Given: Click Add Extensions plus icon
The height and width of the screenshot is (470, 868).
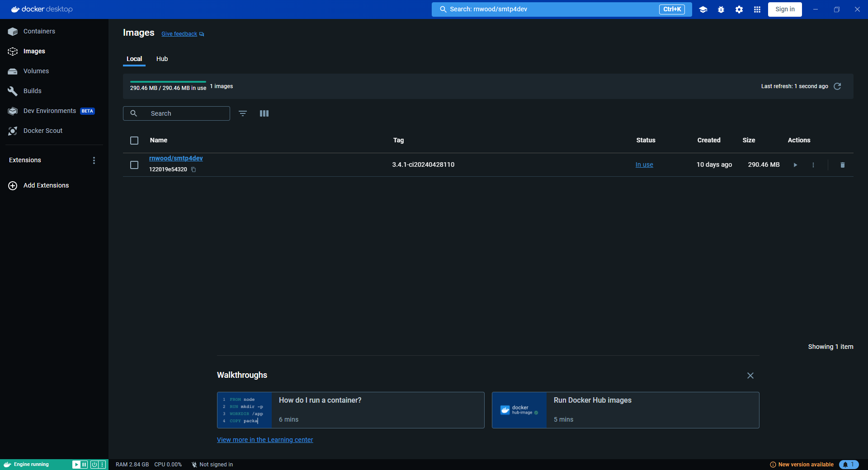Looking at the screenshot, I should tap(13, 186).
